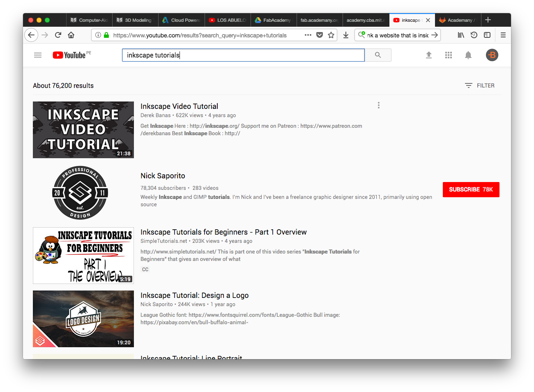Image resolution: width=534 pixels, height=392 pixels.
Task: Close the inkscape YouTube tab
Action: coord(428,20)
